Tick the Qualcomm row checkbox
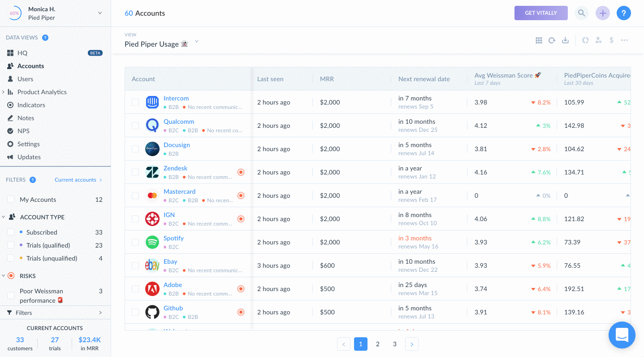The image size is (644, 357). [135, 126]
